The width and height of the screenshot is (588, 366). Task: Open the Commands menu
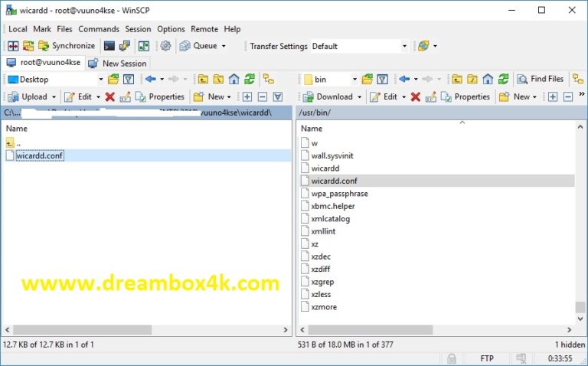click(x=99, y=29)
